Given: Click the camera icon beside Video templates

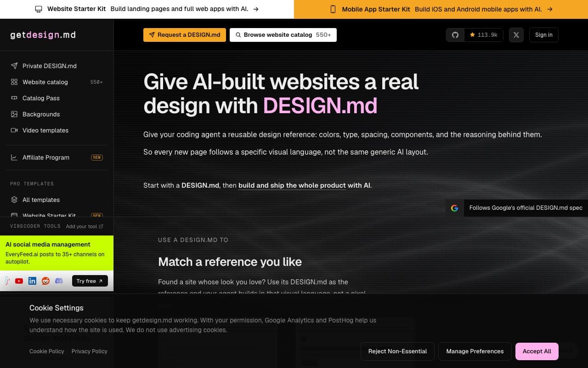Looking at the screenshot, I should coord(14,130).
